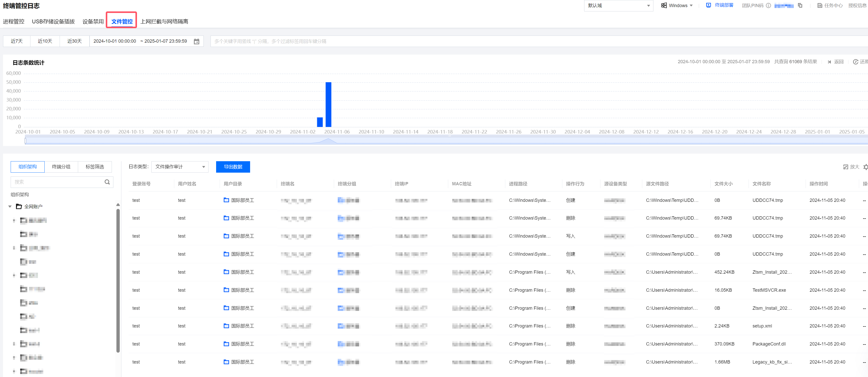Click the short bar near 2024-11-04
Screen dimensions: 868x377
point(320,122)
